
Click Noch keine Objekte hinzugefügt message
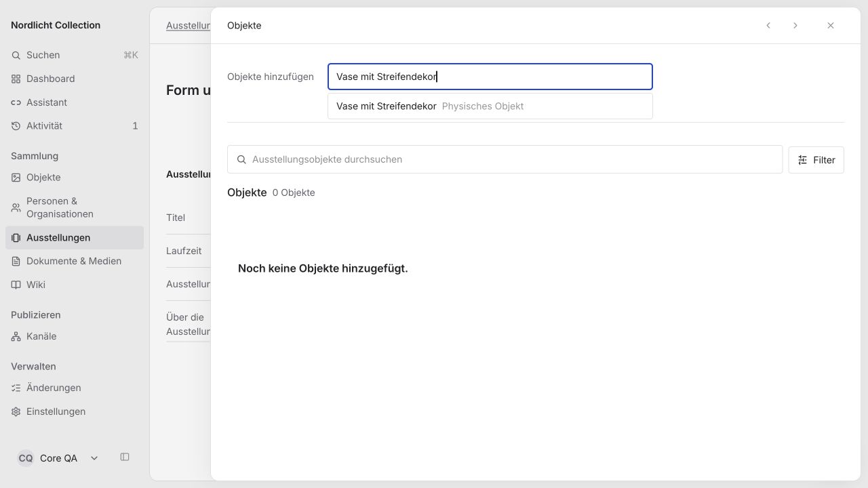pos(323,269)
